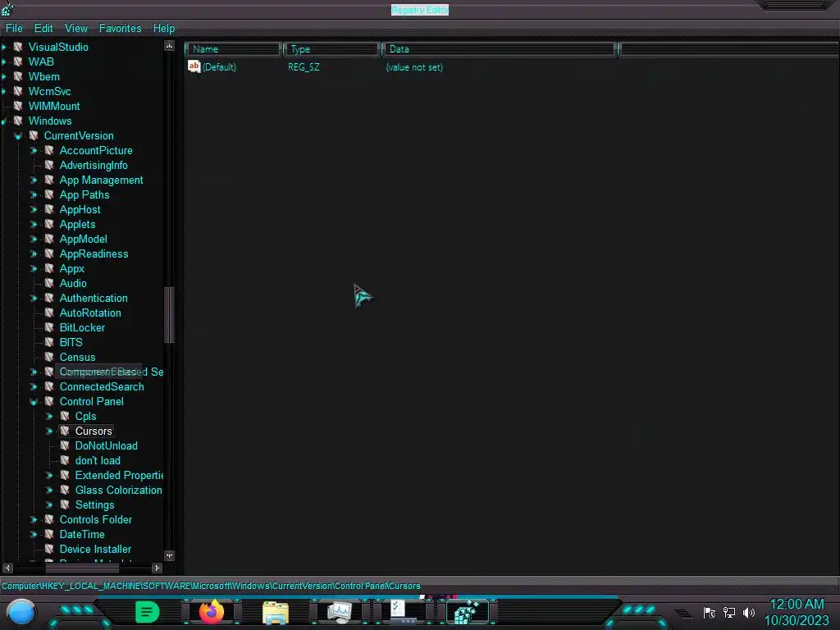Click the (value not set) data cell
The image size is (840, 630).
414,67
